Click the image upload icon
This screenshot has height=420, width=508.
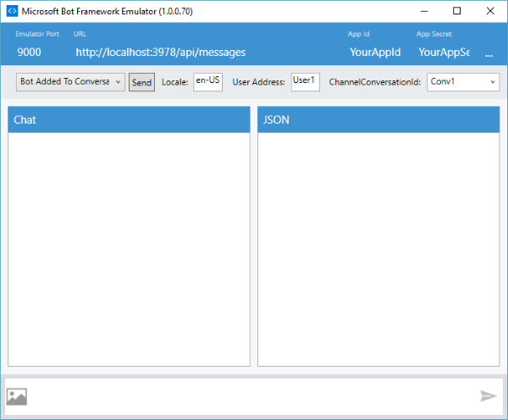17,396
